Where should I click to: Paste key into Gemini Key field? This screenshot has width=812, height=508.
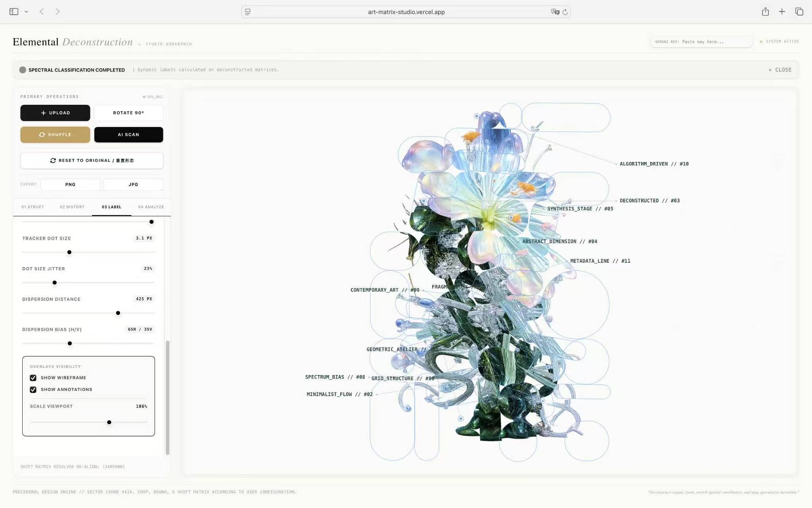pos(701,42)
